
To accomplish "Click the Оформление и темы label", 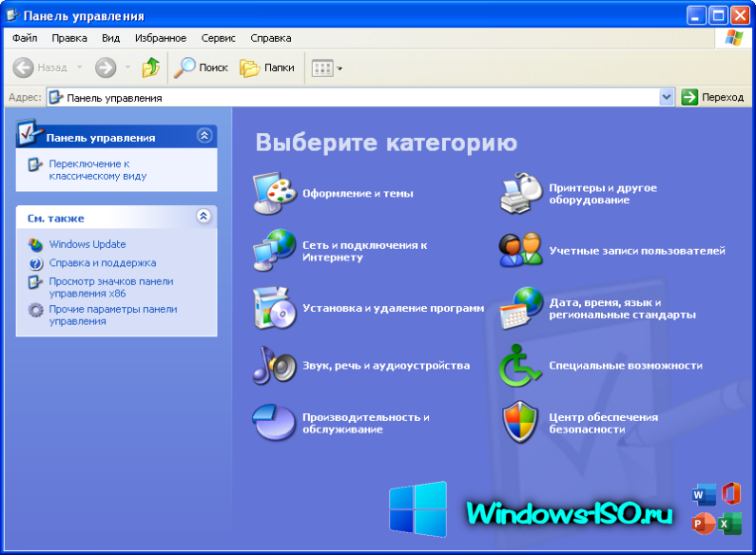I will [358, 194].
